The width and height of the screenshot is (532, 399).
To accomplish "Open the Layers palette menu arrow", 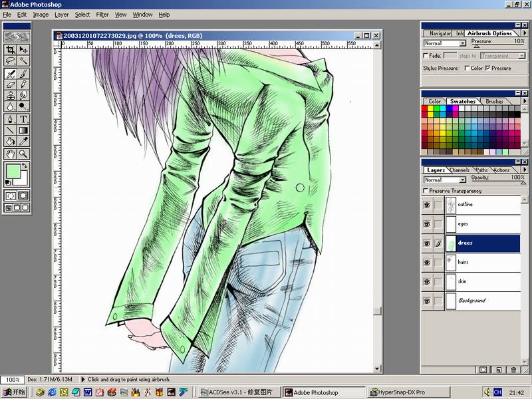I will pos(525,170).
